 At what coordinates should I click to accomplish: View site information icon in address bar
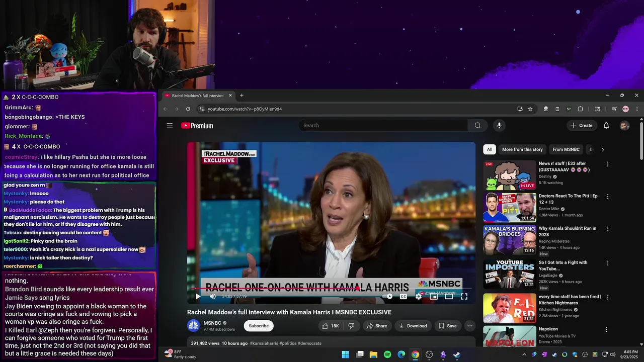(x=202, y=109)
